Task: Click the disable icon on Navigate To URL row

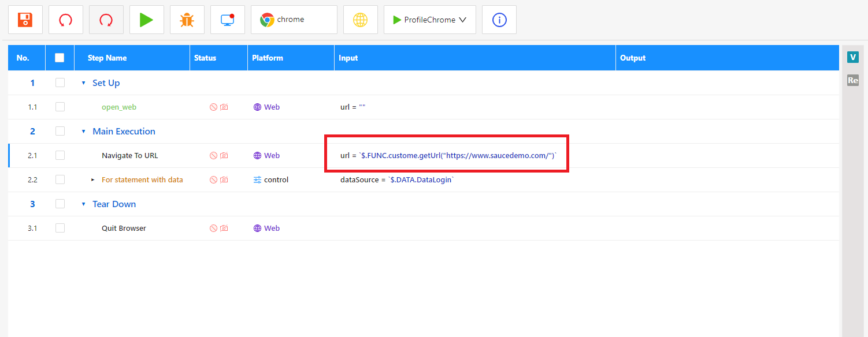Action: (213, 156)
